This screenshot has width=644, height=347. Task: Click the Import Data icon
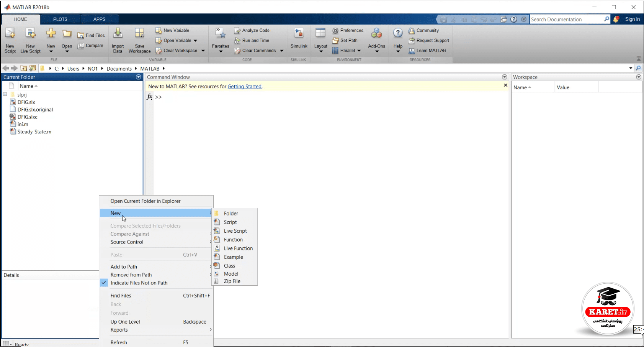tap(118, 34)
